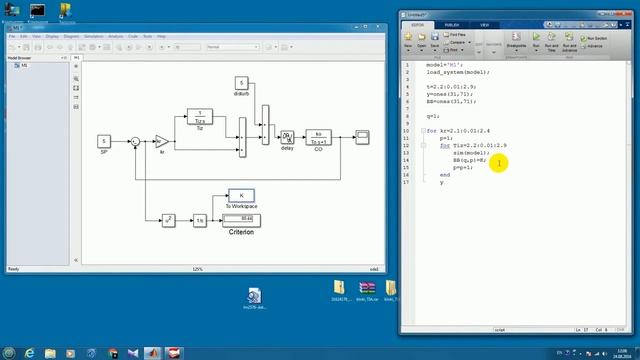Switch to the EDITOR ribbon tab

[418, 25]
